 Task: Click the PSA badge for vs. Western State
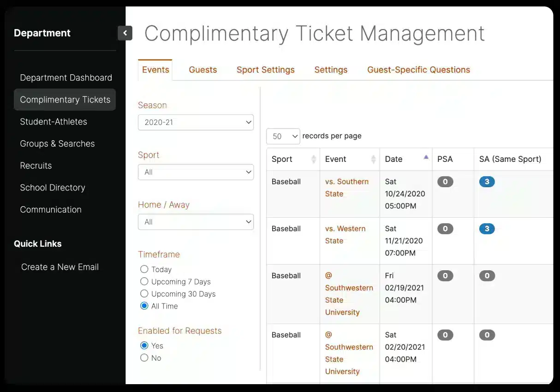click(x=445, y=228)
